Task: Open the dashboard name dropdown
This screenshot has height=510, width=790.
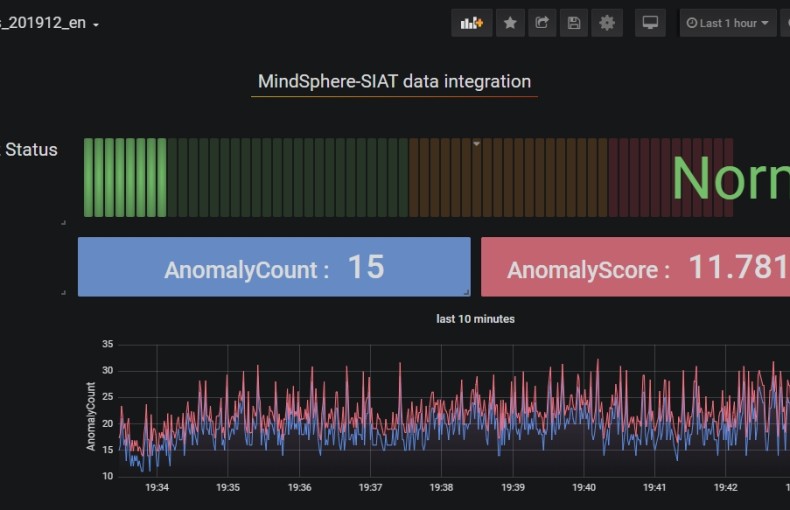Action: pyautogui.click(x=96, y=25)
